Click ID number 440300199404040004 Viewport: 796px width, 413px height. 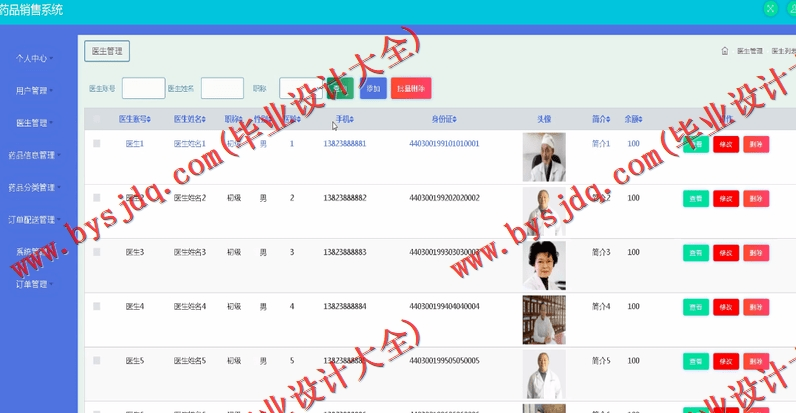tap(444, 306)
